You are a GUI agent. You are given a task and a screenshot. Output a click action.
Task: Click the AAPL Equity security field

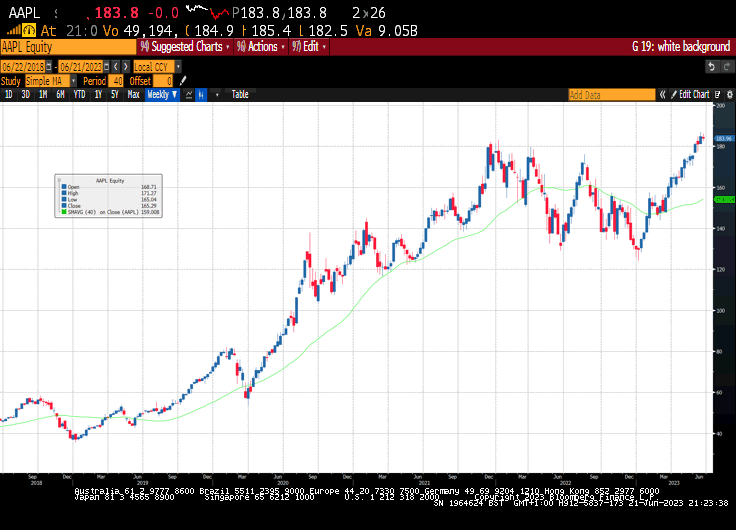[68, 46]
